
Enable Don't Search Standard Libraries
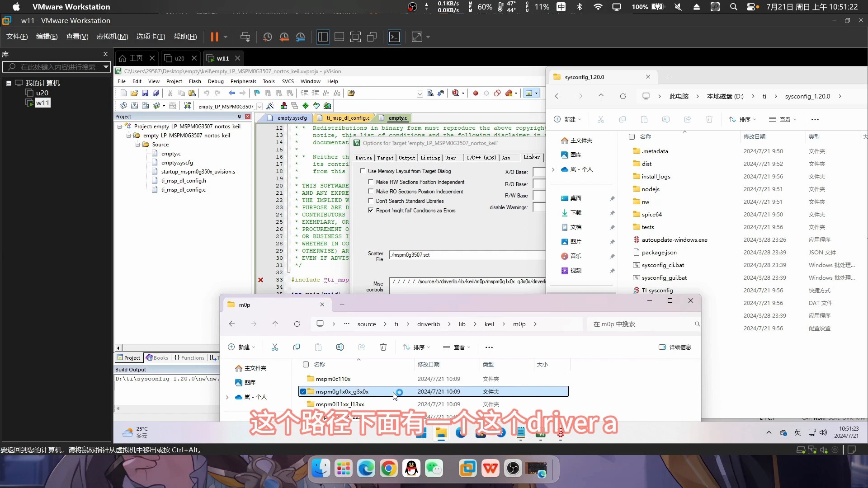pos(371,201)
